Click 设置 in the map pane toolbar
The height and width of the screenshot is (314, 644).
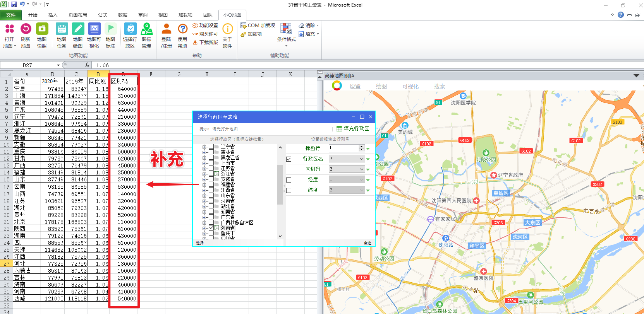click(x=355, y=86)
